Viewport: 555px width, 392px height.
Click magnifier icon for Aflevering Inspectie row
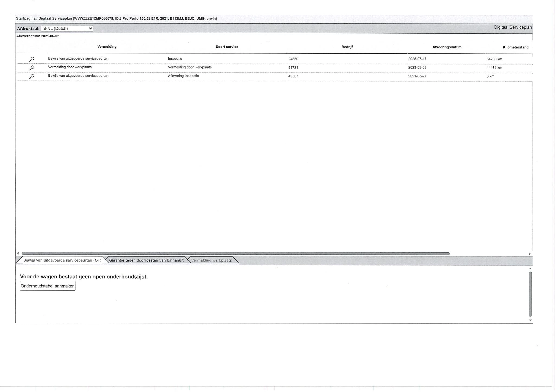32,76
